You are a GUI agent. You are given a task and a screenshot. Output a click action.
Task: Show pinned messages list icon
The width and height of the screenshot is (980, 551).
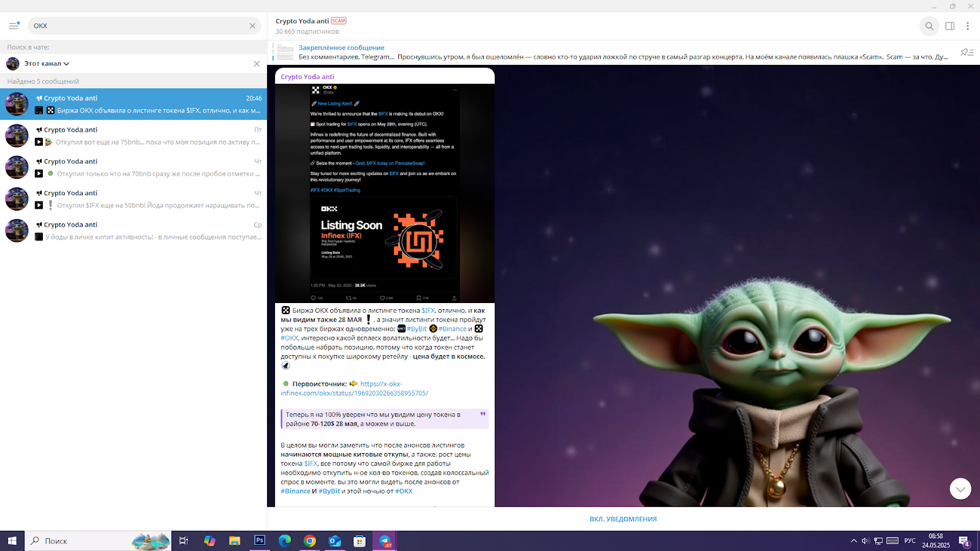point(967,52)
